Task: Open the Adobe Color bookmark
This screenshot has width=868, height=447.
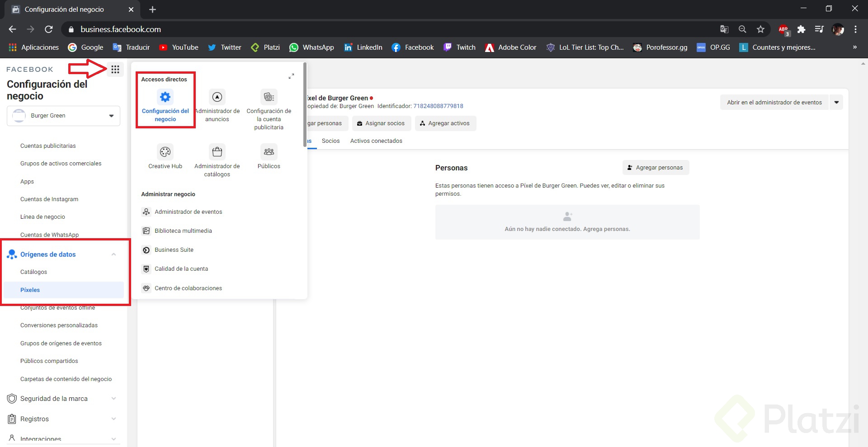Action: tap(510, 47)
